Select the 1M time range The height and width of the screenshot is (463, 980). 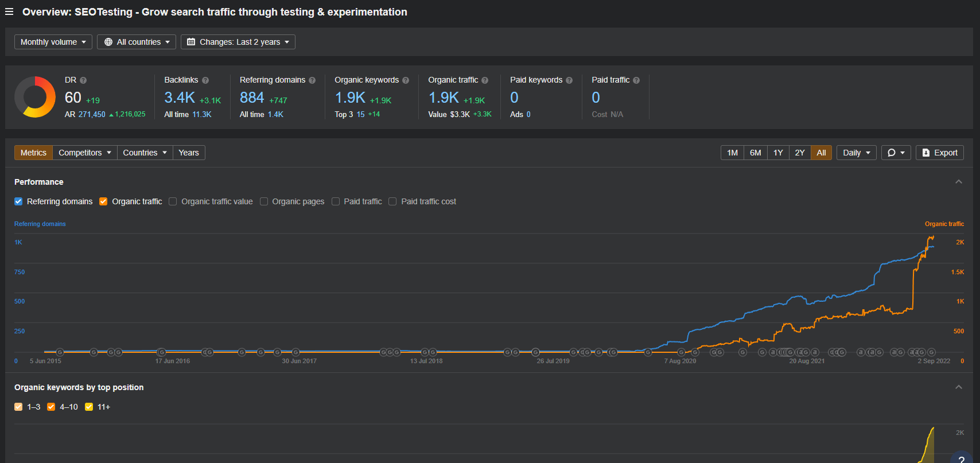732,153
